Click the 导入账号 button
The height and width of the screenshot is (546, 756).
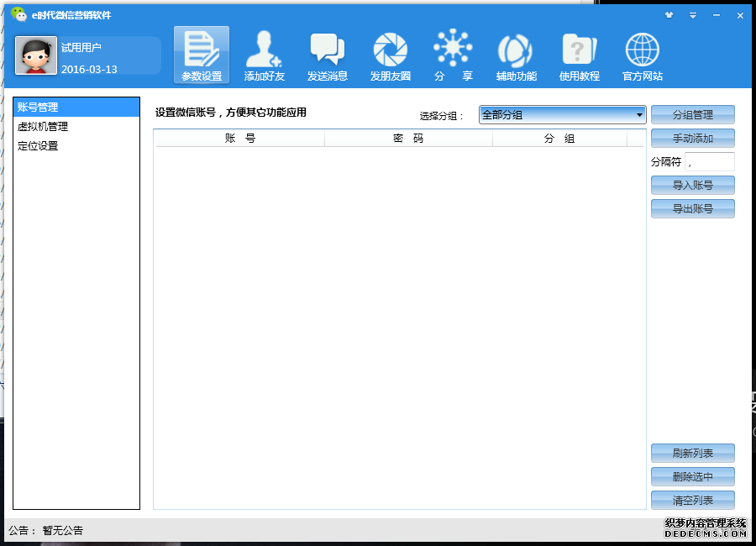693,185
